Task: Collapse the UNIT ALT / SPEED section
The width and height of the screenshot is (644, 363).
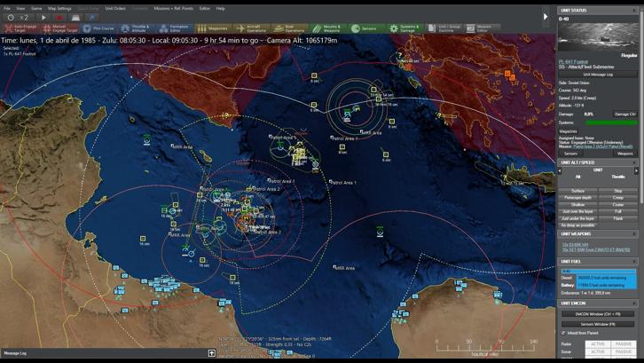Action: (634, 162)
